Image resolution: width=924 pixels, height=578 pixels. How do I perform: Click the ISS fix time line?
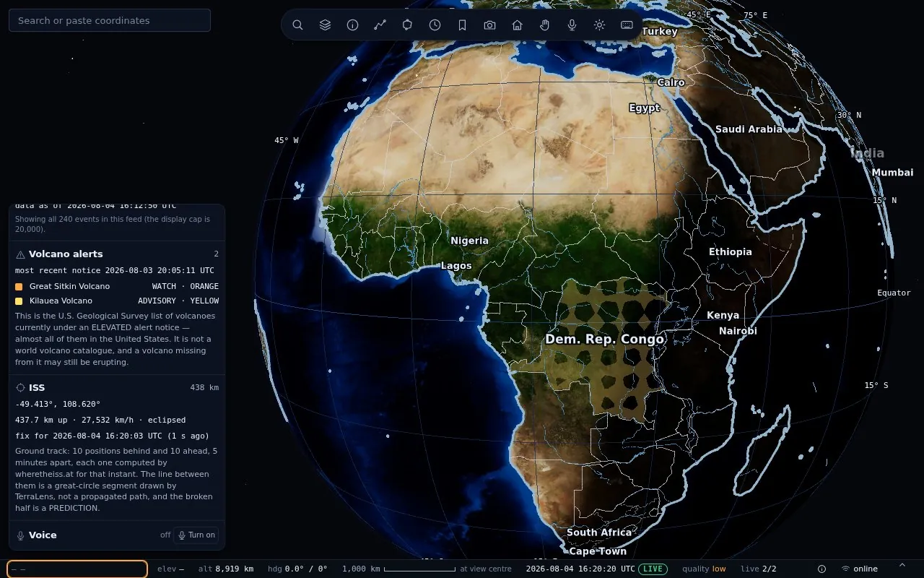click(112, 436)
